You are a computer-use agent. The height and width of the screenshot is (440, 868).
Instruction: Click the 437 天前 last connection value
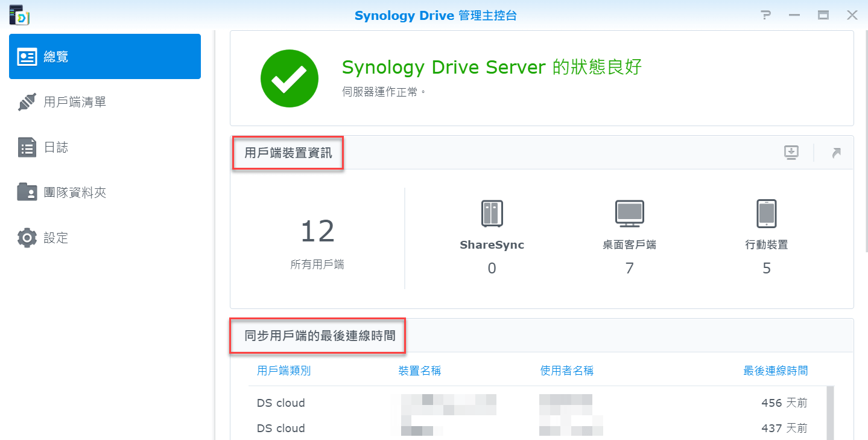(x=784, y=428)
